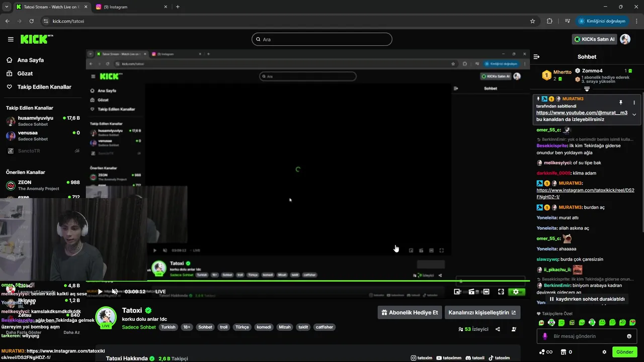Toggle theater mode

click(x=486, y=292)
